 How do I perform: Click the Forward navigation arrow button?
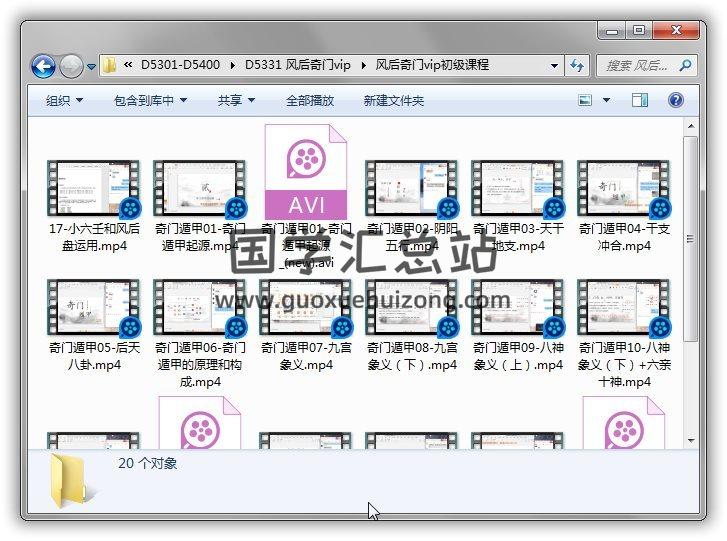point(71,66)
